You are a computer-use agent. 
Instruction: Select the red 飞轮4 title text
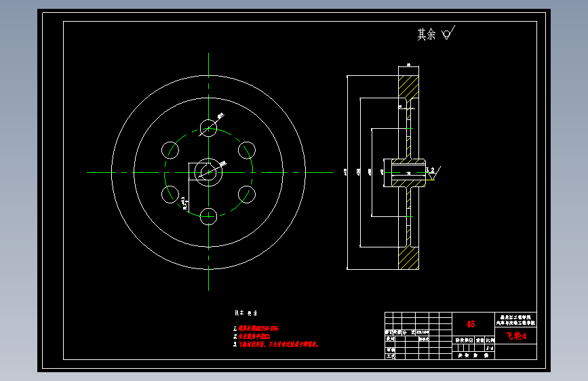tap(515, 336)
